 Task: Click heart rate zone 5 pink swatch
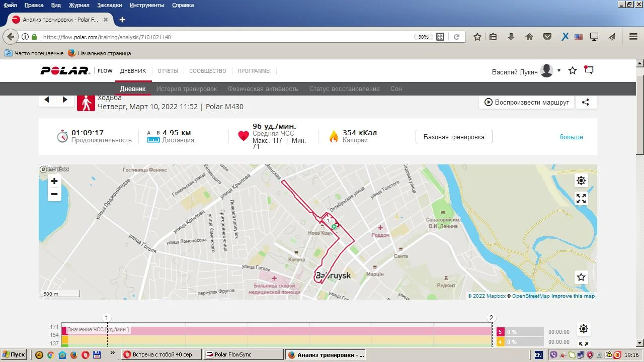point(500,332)
